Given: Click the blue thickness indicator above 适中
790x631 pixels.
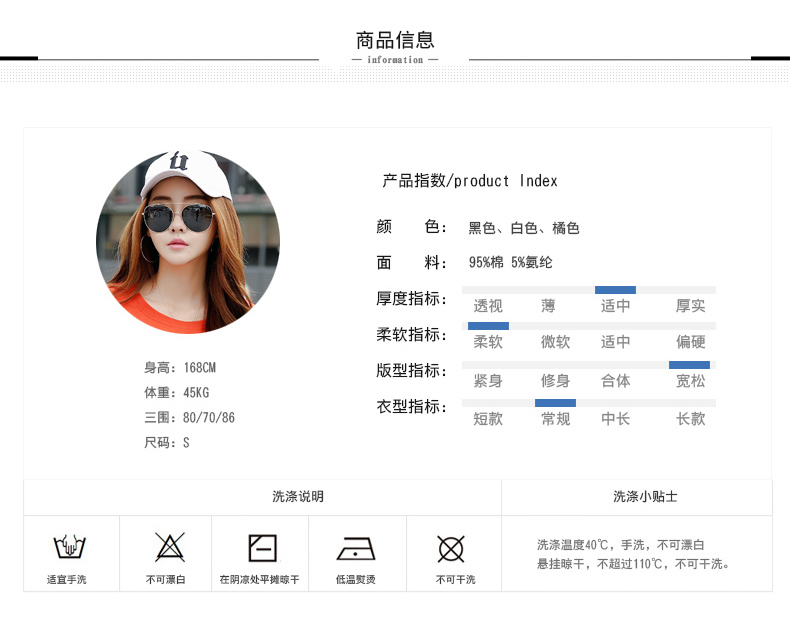Looking at the screenshot, I should [615, 290].
